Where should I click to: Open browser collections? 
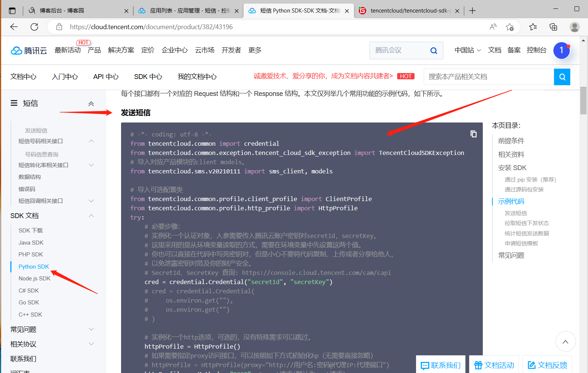(x=553, y=27)
